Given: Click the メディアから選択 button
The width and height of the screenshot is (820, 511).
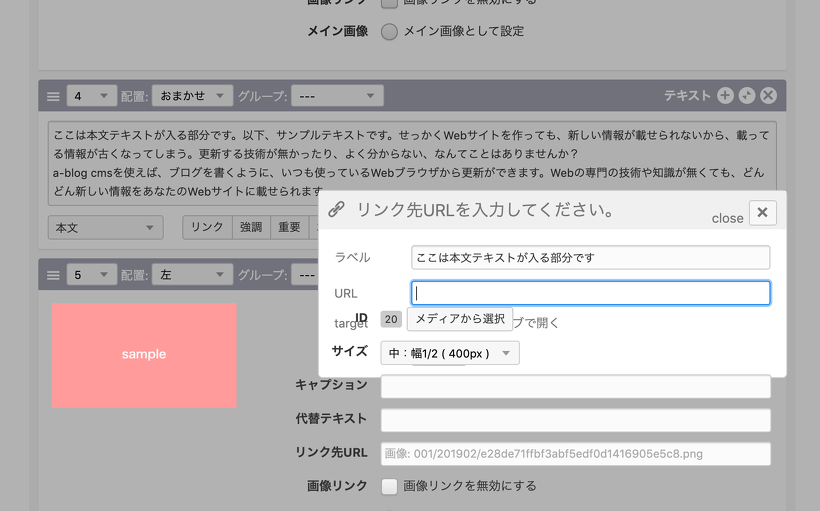Looking at the screenshot, I should [459, 319].
